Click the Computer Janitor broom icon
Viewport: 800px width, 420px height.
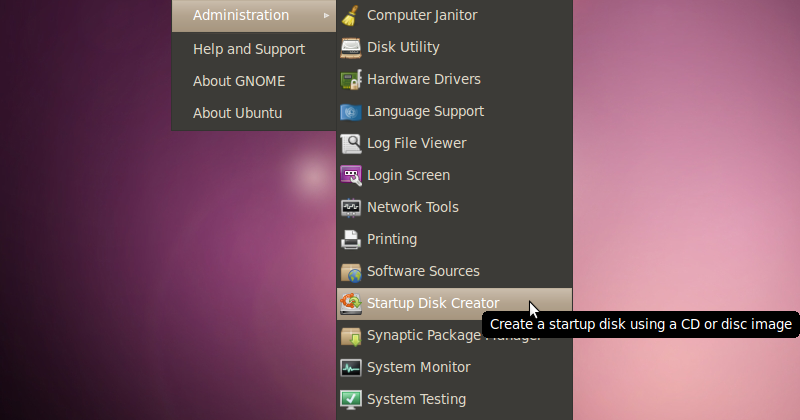click(351, 15)
